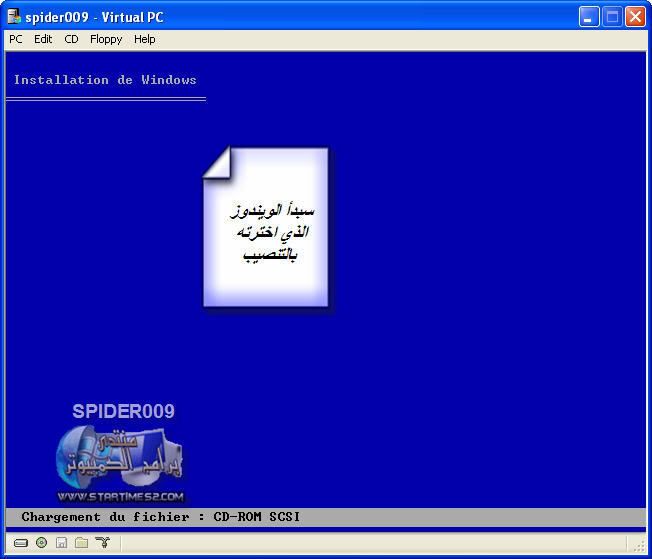Click the floppy disk status bar icon

(62, 542)
